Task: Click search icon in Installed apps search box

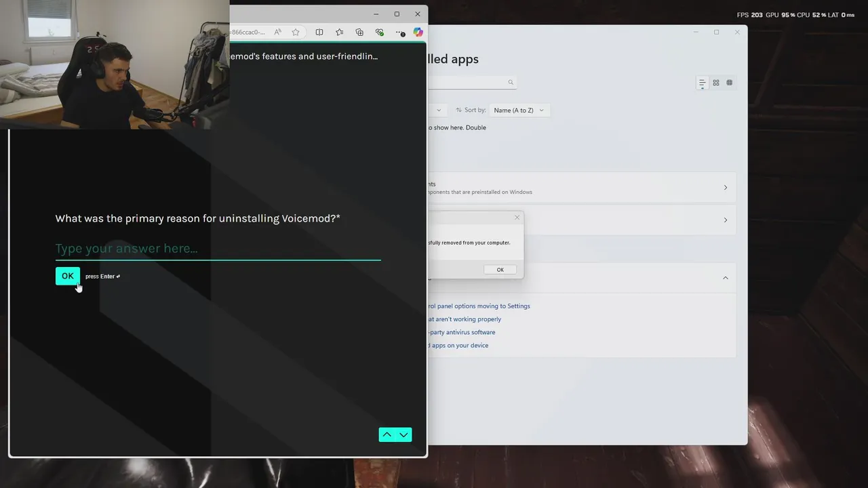Action: coord(511,82)
